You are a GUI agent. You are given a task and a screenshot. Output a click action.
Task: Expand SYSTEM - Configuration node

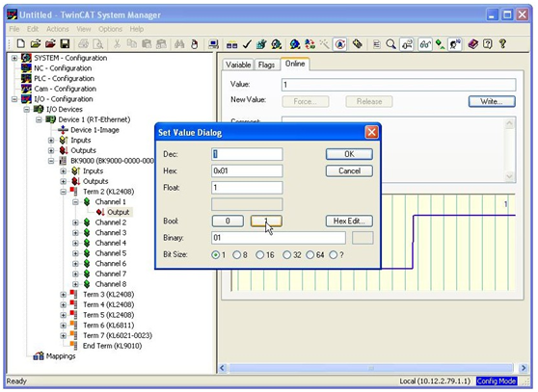pos(14,58)
